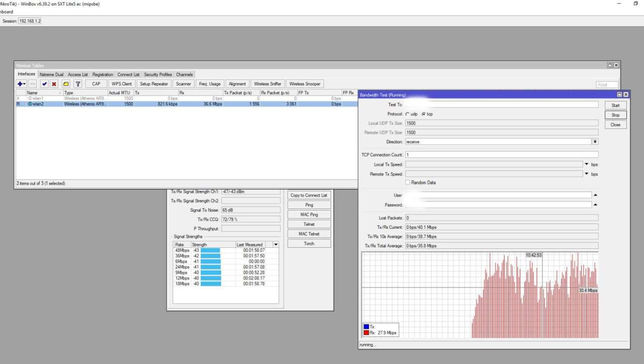Click the grey minus Remove icon
Image resolution: width=644 pixels, height=364 pixels.
coord(32,84)
